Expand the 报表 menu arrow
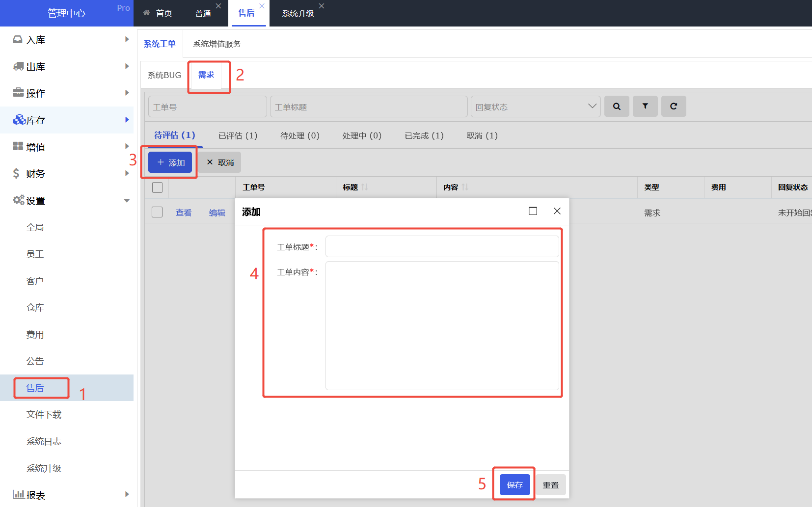 coord(127,494)
